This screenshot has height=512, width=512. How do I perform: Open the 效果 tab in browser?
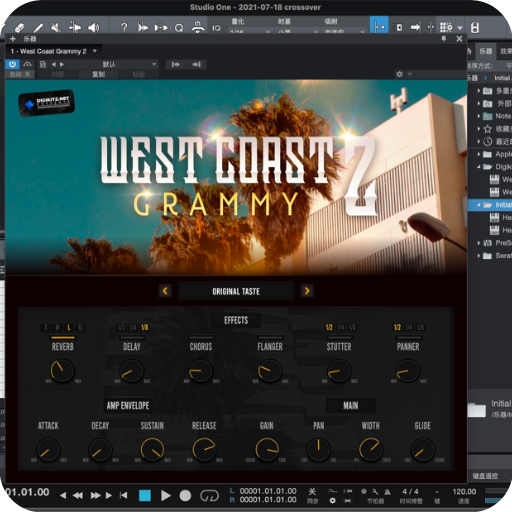click(x=505, y=51)
